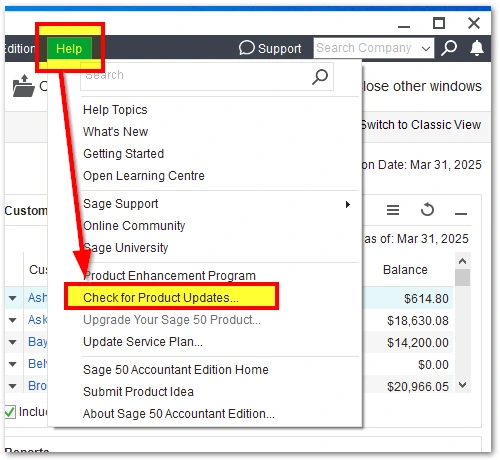500x460 pixels.
Task: Select Open Learning Centre
Action: click(x=144, y=176)
